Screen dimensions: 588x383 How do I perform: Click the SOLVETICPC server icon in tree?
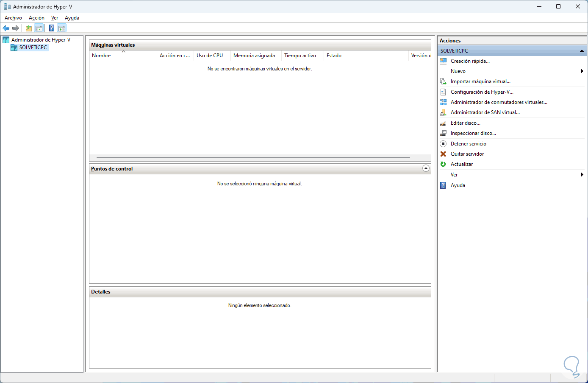point(14,48)
